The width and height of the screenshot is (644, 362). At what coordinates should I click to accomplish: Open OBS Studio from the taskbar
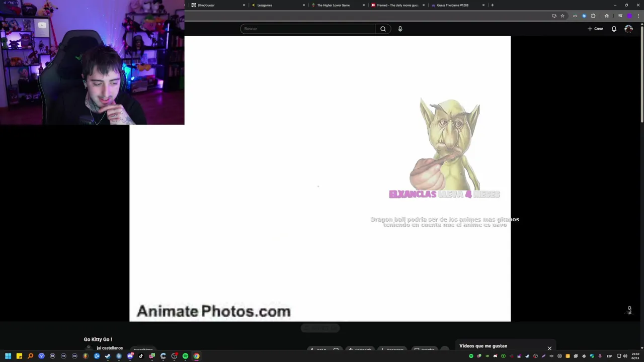174,356
